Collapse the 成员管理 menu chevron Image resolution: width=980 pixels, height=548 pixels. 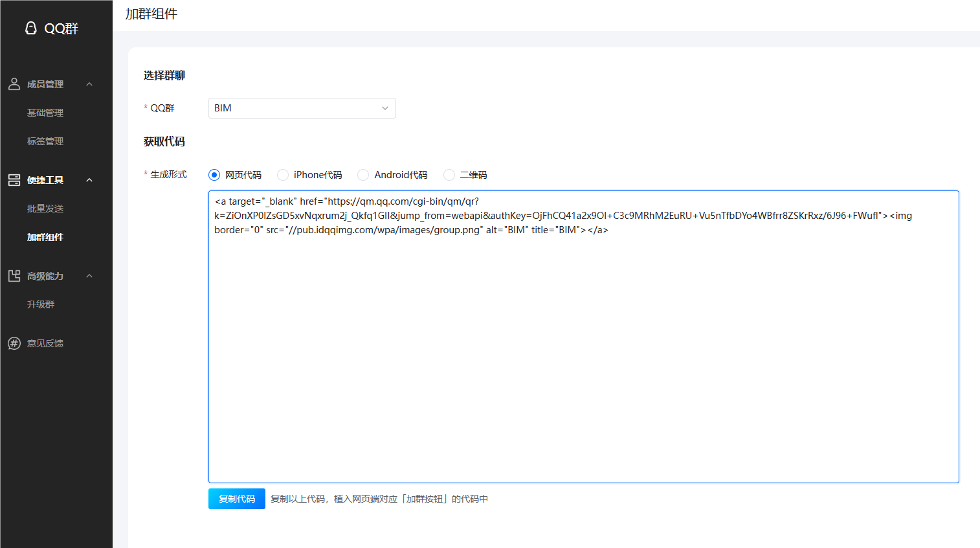coord(89,84)
